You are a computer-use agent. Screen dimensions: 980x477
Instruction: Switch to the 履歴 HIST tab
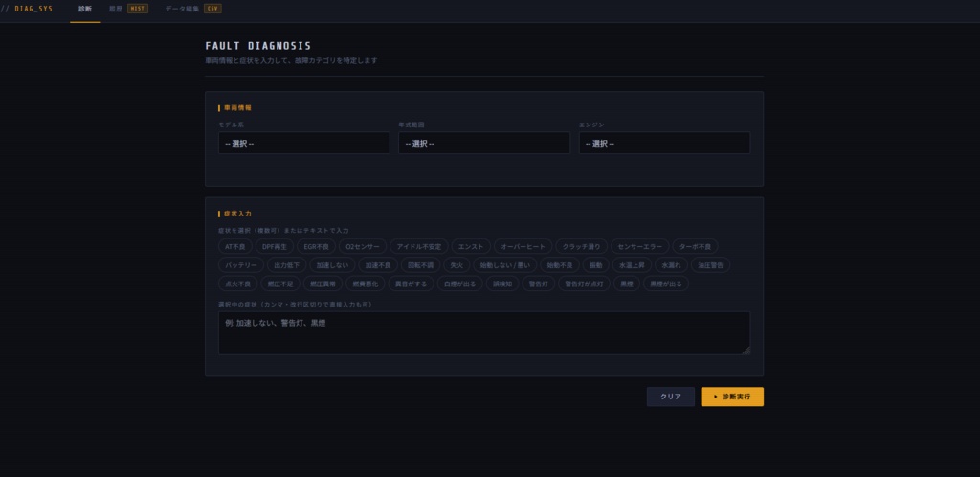(x=128, y=9)
